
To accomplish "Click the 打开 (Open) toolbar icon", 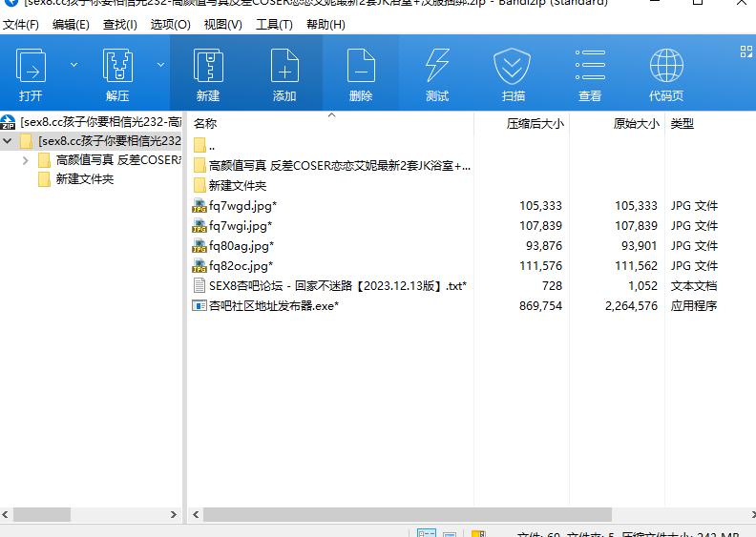I will tap(31, 67).
